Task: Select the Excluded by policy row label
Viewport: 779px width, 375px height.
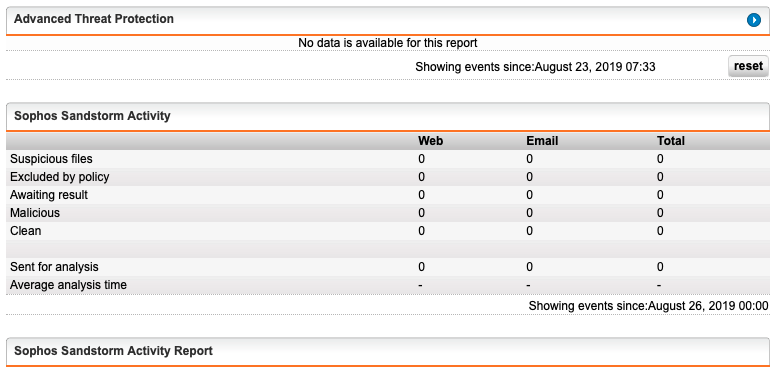Action: (60, 177)
